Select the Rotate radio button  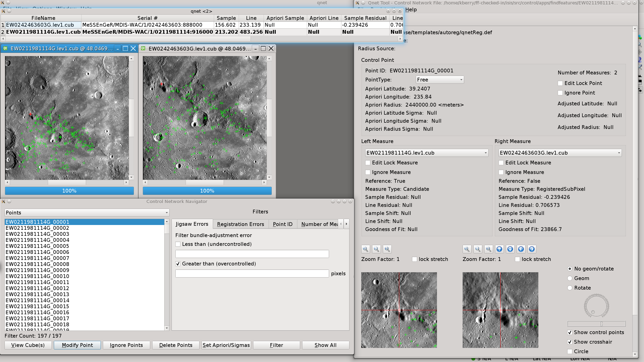(x=570, y=288)
